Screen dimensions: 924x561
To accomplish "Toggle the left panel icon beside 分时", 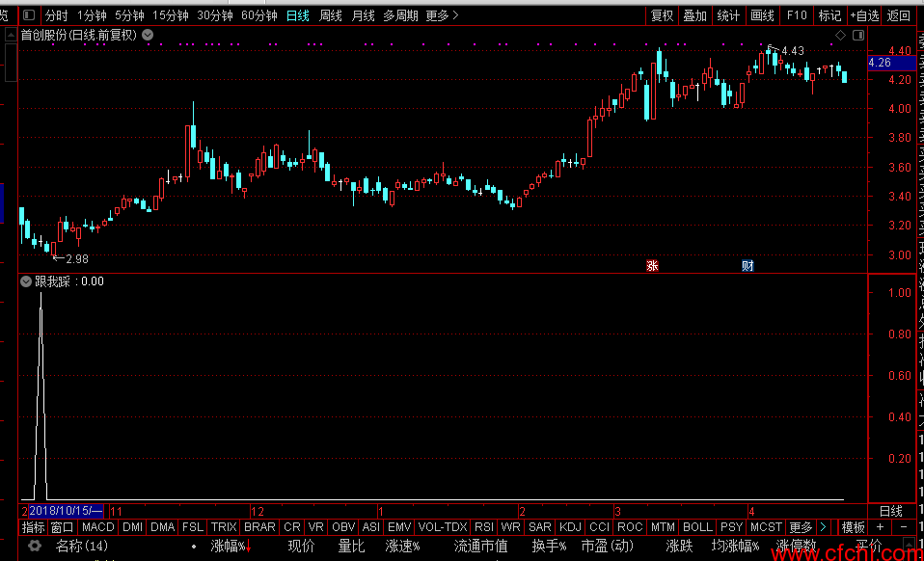I will [29, 15].
